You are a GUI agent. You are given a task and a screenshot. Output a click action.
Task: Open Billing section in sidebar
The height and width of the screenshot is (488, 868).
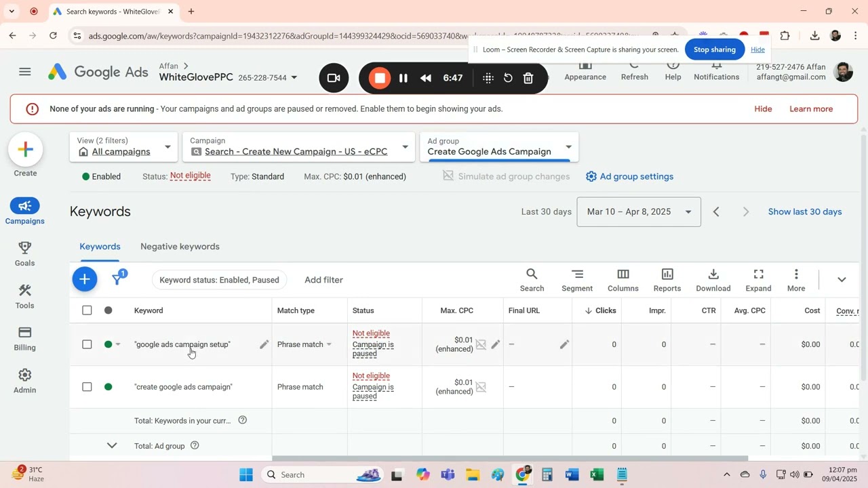pos(25,339)
